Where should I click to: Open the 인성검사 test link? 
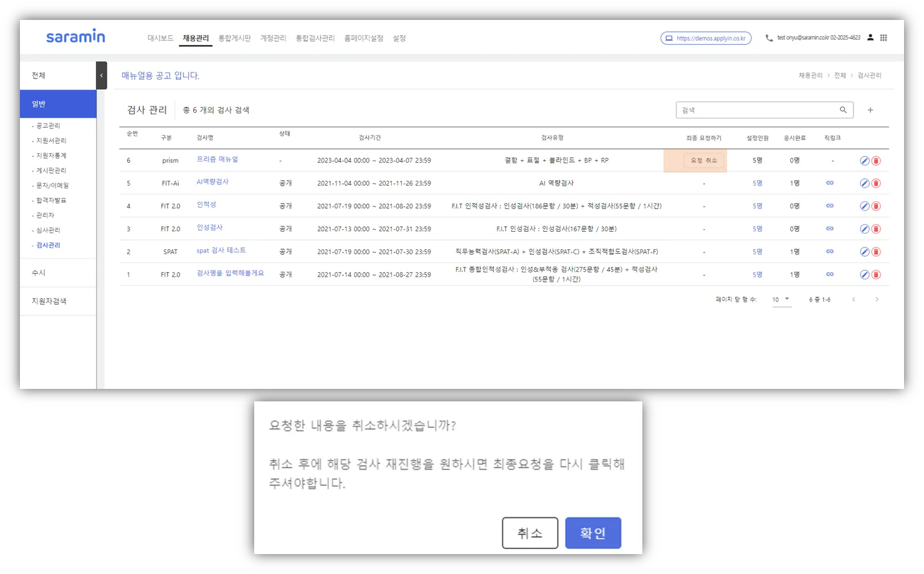209,227
